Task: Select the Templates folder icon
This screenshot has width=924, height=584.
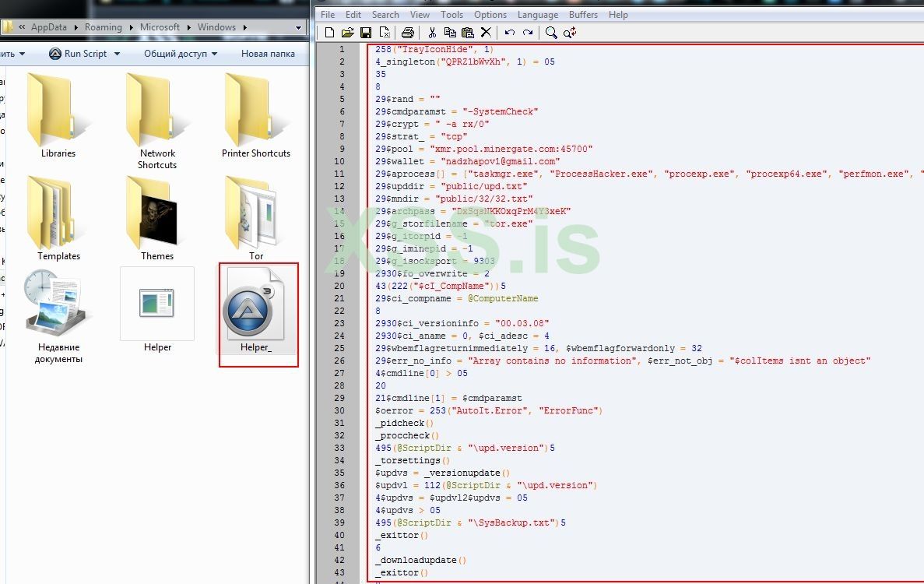Action: coord(58,212)
